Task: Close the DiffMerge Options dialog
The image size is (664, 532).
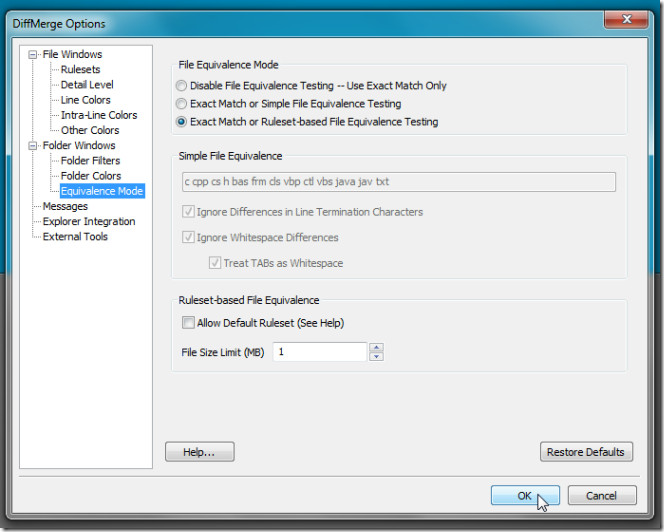Action: pos(626,19)
